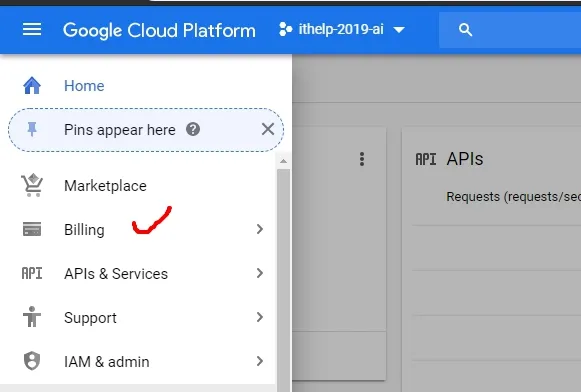Dismiss the Pins appear here banner
This screenshot has width=581, height=392.
pos(268,129)
